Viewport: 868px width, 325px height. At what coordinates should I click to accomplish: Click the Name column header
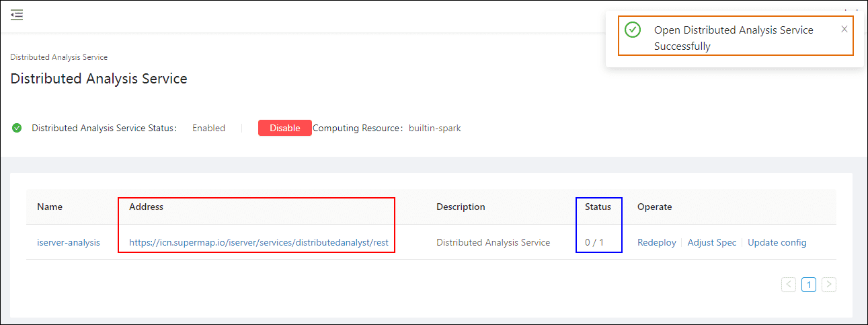[48, 207]
